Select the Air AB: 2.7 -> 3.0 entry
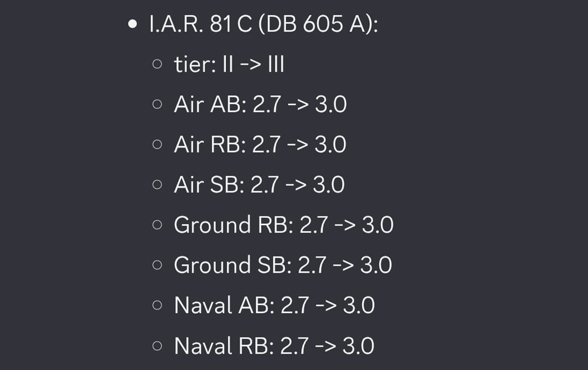This screenshot has height=370, width=588. tap(260, 104)
